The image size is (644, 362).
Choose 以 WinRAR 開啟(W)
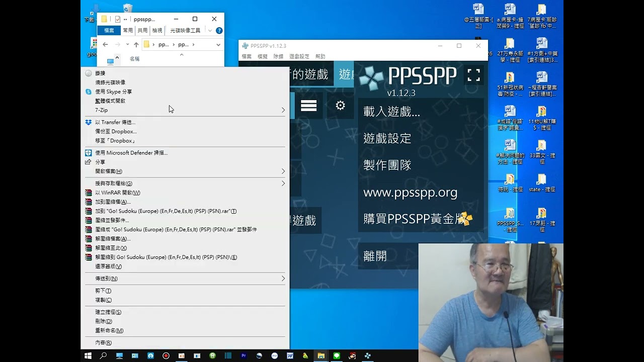pyautogui.click(x=185, y=193)
